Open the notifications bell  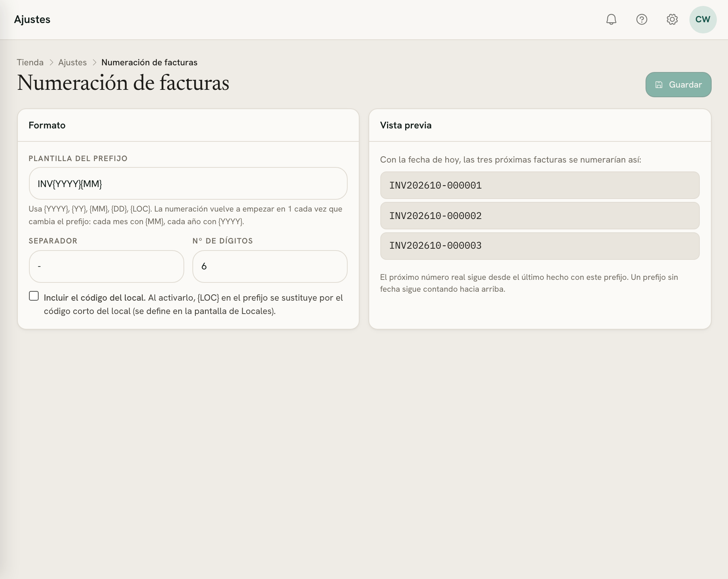click(x=611, y=19)
